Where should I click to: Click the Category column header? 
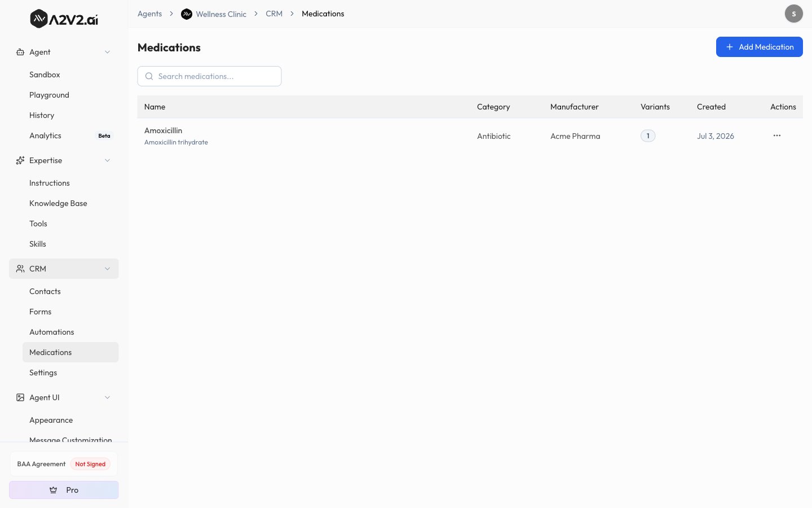point(493,107)
